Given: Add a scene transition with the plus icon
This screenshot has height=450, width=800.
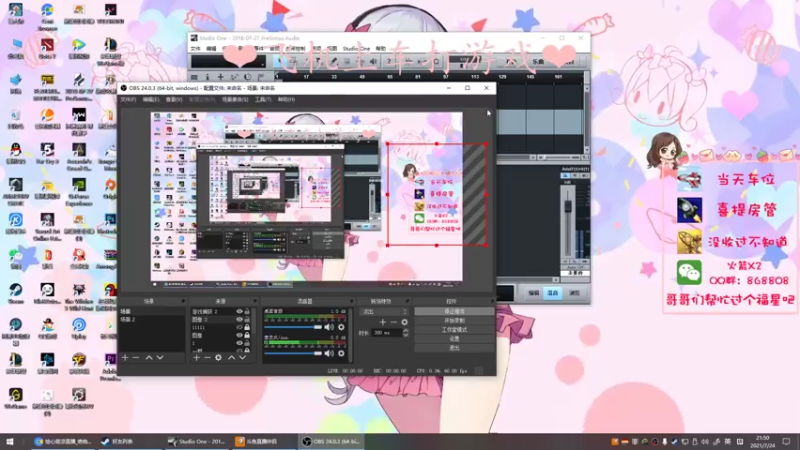Looking at the screenshot, I should tap(383, 322).
